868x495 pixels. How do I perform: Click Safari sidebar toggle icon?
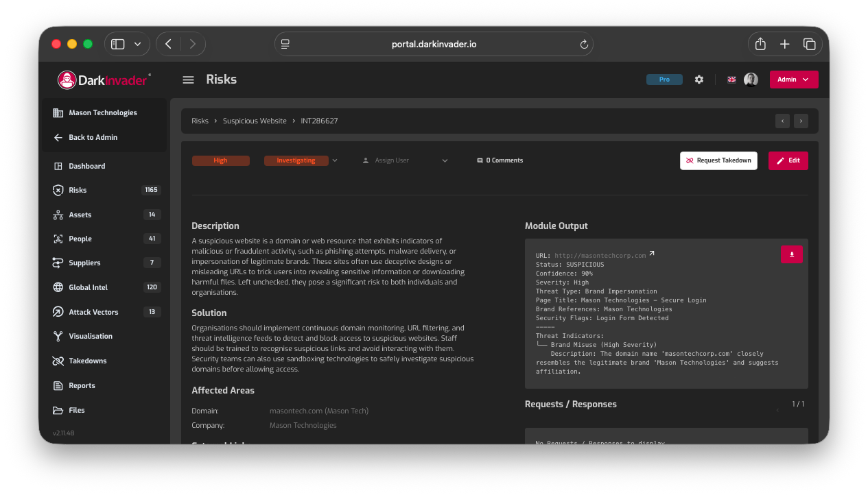(x=118, y=44)
